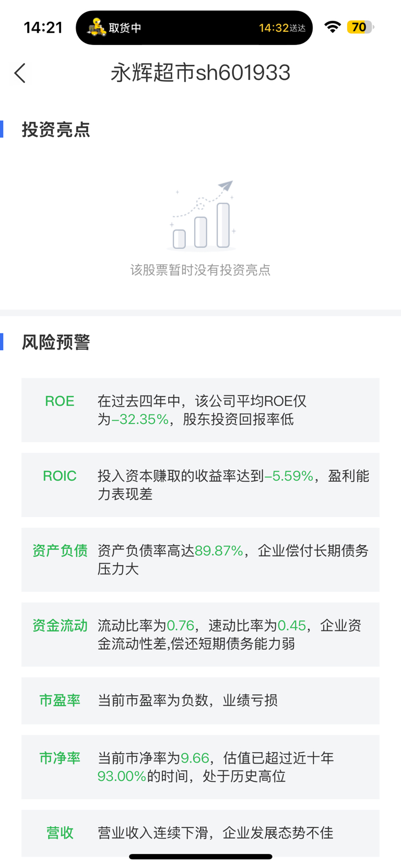
Task: Tap the 风险预警 section header
Action: tap(56, 342)
